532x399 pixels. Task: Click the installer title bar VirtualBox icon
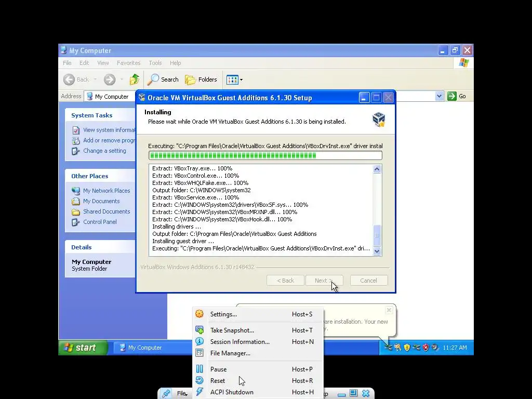pos(142,98)
